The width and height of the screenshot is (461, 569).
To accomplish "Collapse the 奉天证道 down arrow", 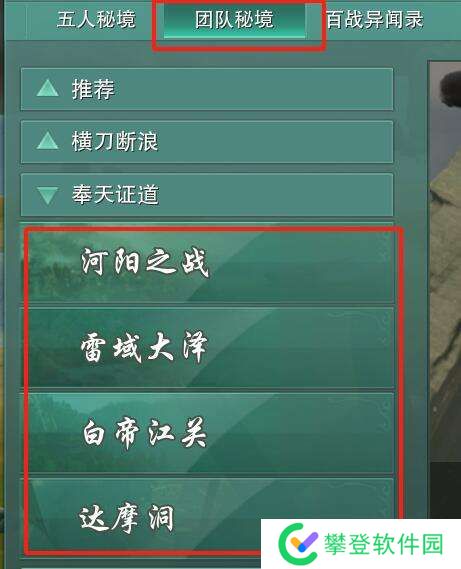I will [x=48, y=195].
